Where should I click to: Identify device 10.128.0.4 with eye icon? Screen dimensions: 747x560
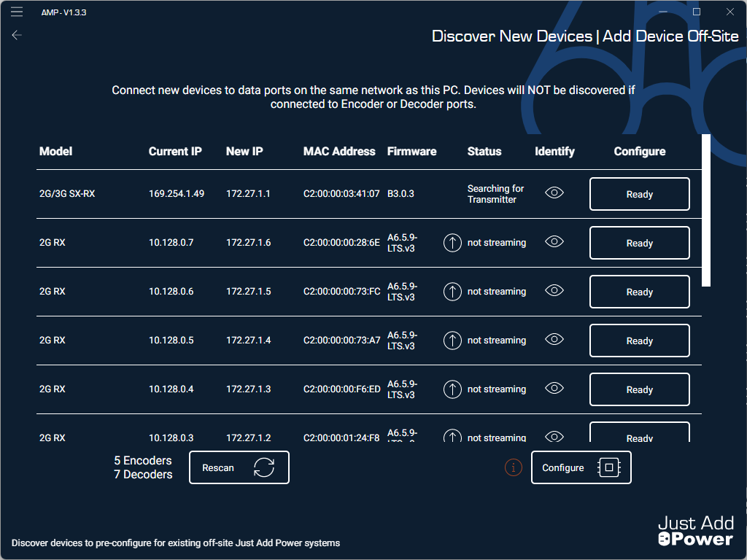tap(554, 389)
